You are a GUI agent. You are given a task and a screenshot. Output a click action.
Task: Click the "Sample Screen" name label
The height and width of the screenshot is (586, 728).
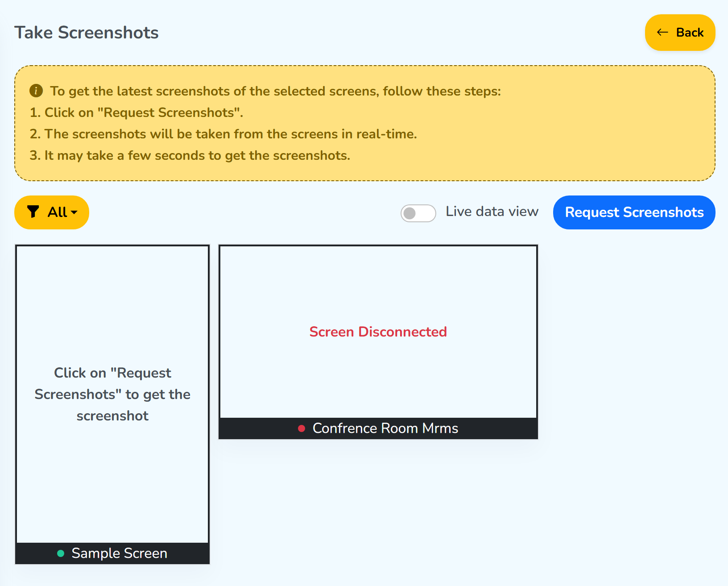[x=120, y=553]
